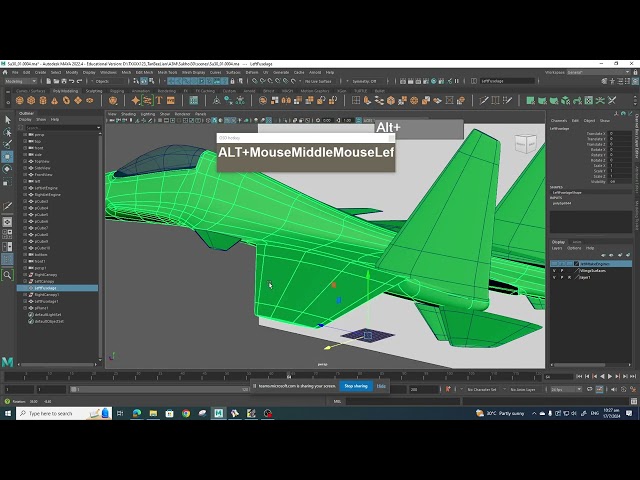The width and height of the screenshot is (640, 480).
Task: Click current frame marker on time slider
Action: pyautogui.click(x=289, y=376)
